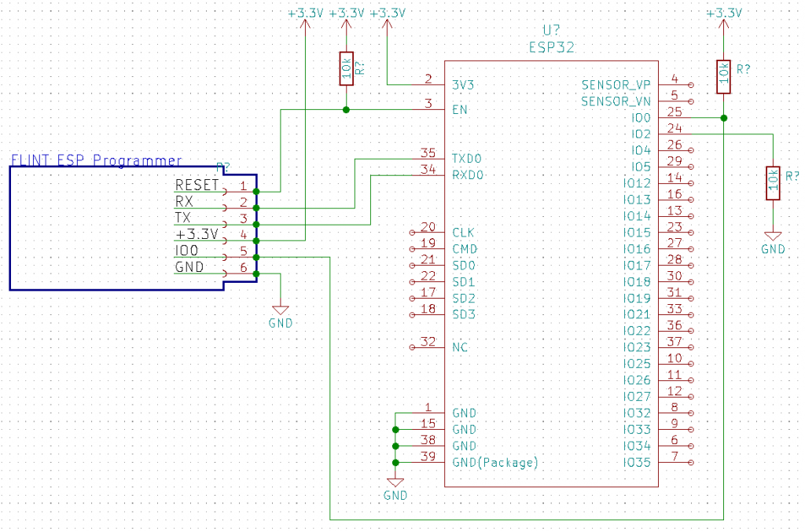Click the junction dot on the EN net
The image size is (805, 532).
coord(346,110)
